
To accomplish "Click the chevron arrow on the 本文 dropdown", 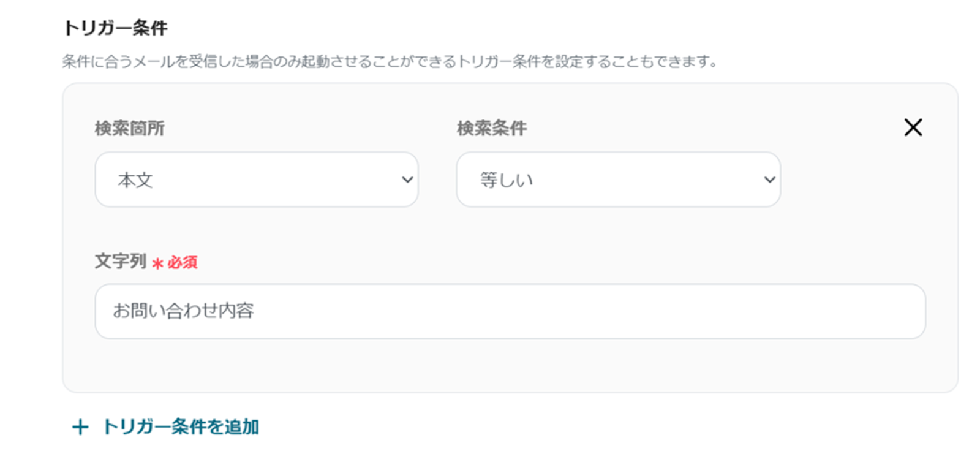I will pos(407,180).
